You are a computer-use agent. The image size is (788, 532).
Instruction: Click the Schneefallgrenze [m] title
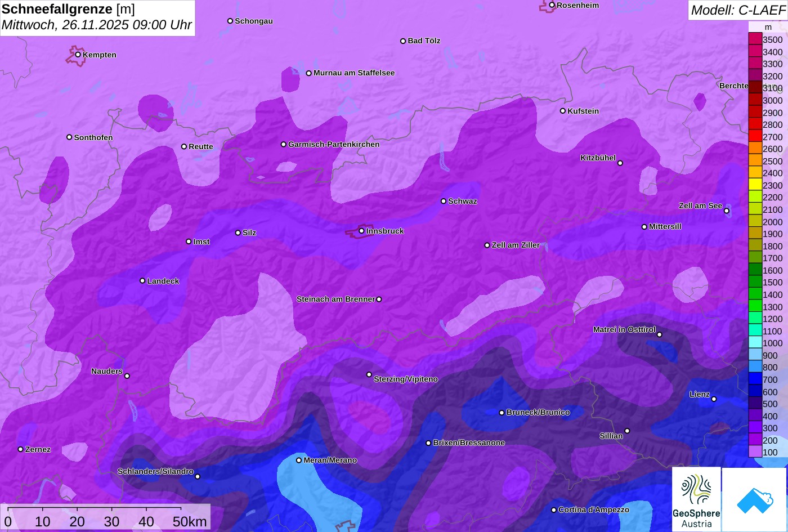(x=68, y=8)
